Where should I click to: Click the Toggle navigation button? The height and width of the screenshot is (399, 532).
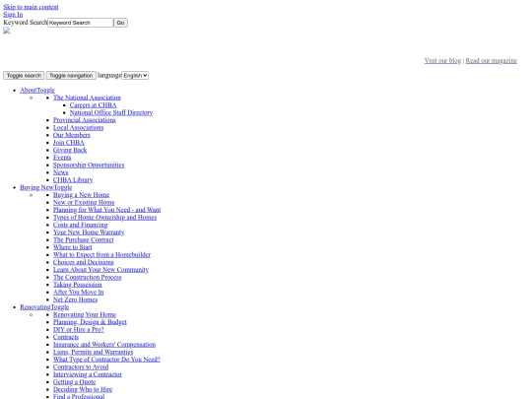point(71,75)
